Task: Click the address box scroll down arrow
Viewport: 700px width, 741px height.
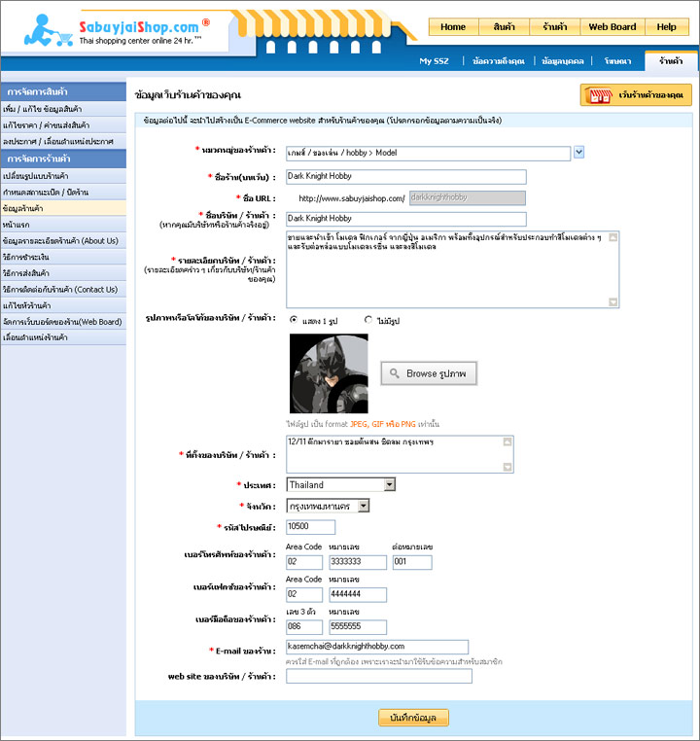Action: 507,467
